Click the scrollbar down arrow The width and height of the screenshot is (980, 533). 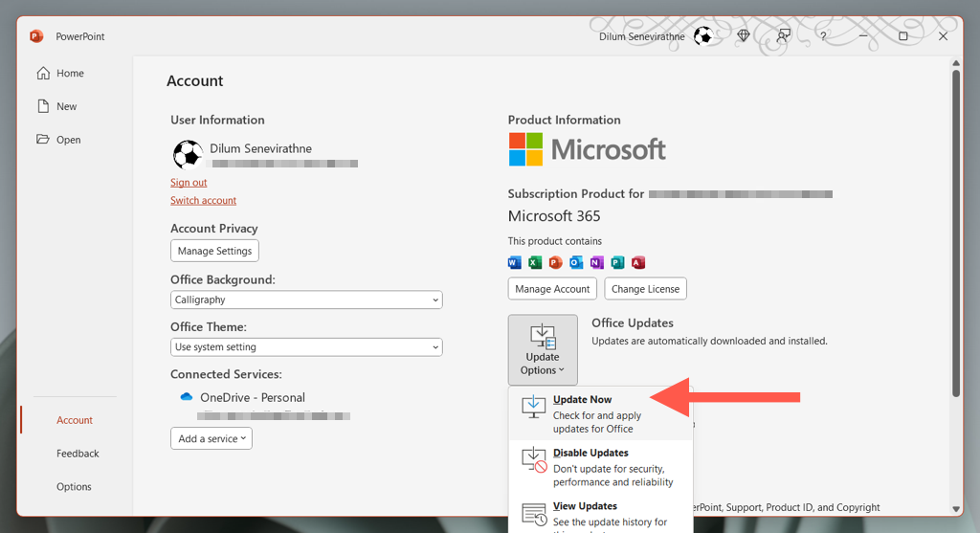click(956, 509)
